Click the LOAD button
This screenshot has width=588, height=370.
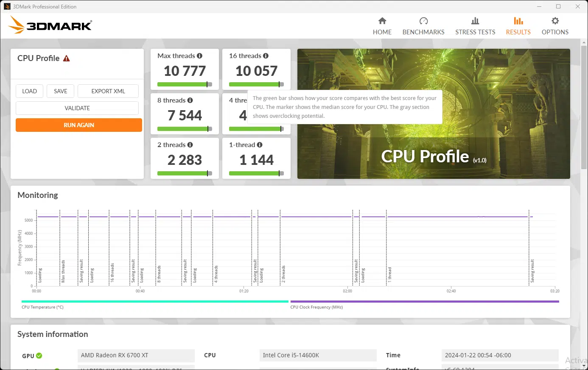coord(30,91)
